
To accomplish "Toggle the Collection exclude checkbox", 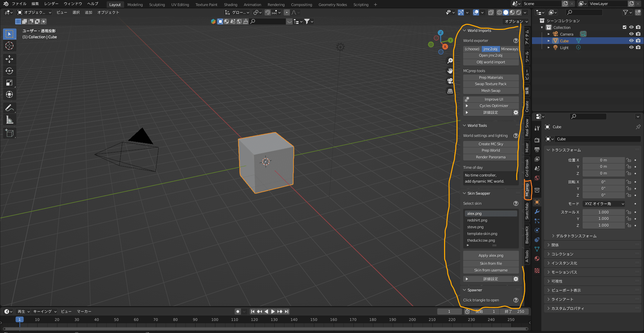I will click(625, 28).
